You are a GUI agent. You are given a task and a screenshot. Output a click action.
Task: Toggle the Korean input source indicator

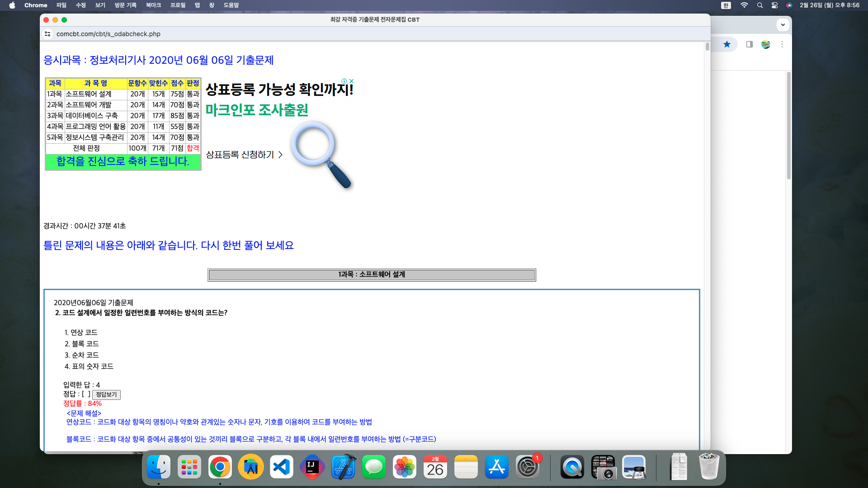click(x=726, y=5)
